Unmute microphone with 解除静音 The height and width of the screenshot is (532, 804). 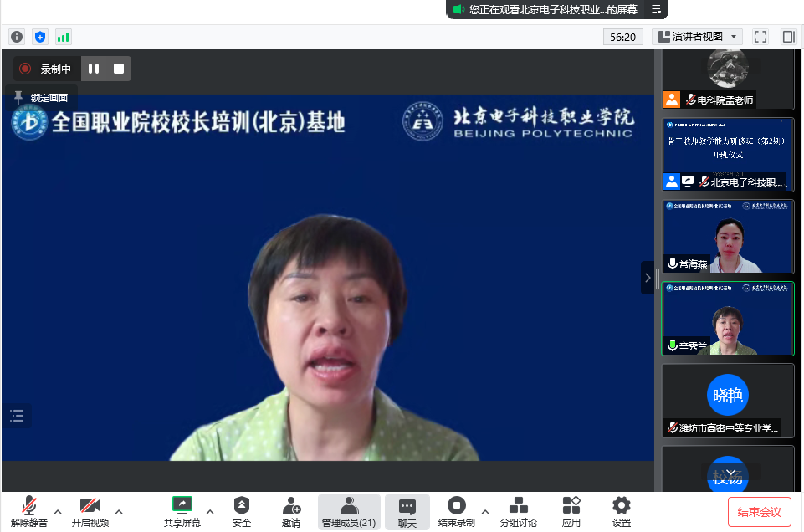(29, 512)
